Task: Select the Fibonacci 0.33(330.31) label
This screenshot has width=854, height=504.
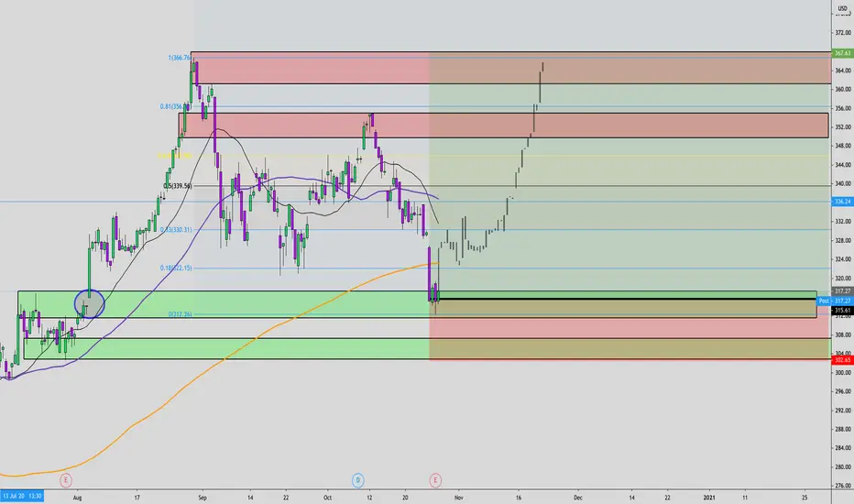Action: (x=176, y=229)
